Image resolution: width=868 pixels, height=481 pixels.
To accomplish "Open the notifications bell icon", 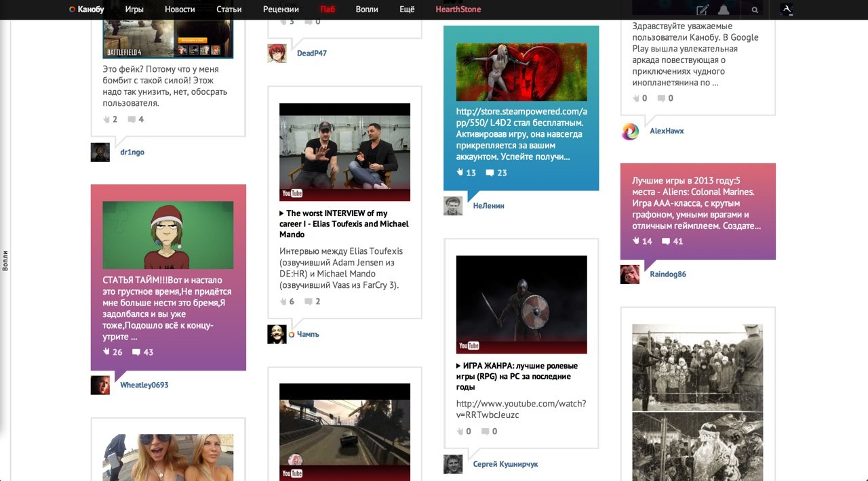I will point(724,9).
